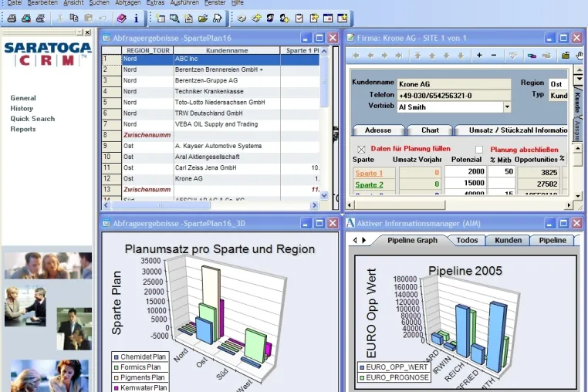Open the Umsatz / Stückzahl Information tab
This screenshot has height=392, width=588.
pyautogui.click(x=512, y=130)
